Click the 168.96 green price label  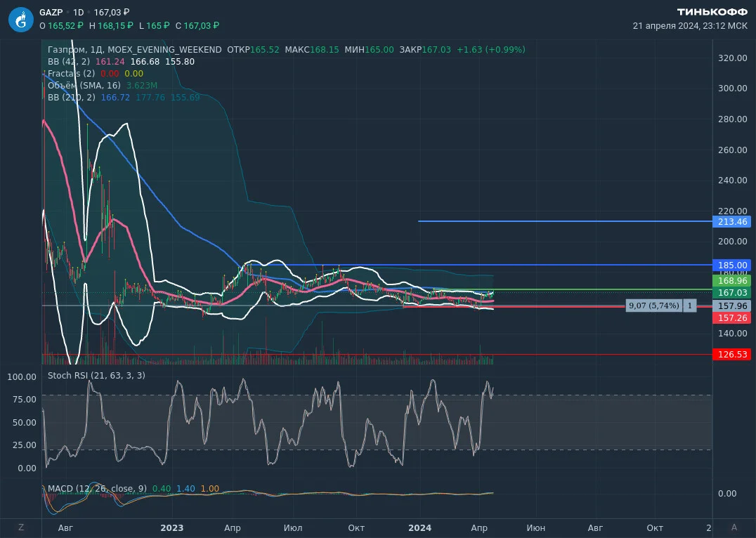coord(732,280)
